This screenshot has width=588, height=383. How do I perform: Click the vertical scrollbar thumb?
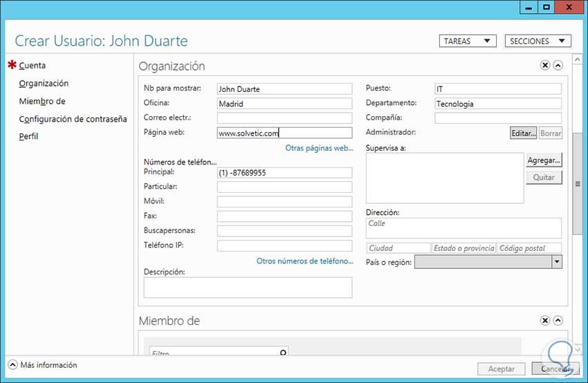coord(578,184)
